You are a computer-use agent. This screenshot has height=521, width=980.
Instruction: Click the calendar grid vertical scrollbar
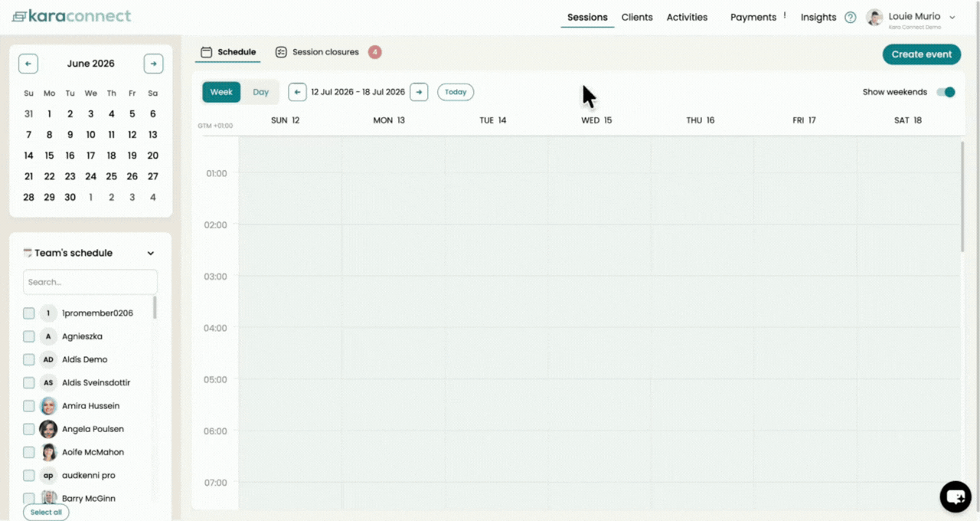(x=962, y=196)
